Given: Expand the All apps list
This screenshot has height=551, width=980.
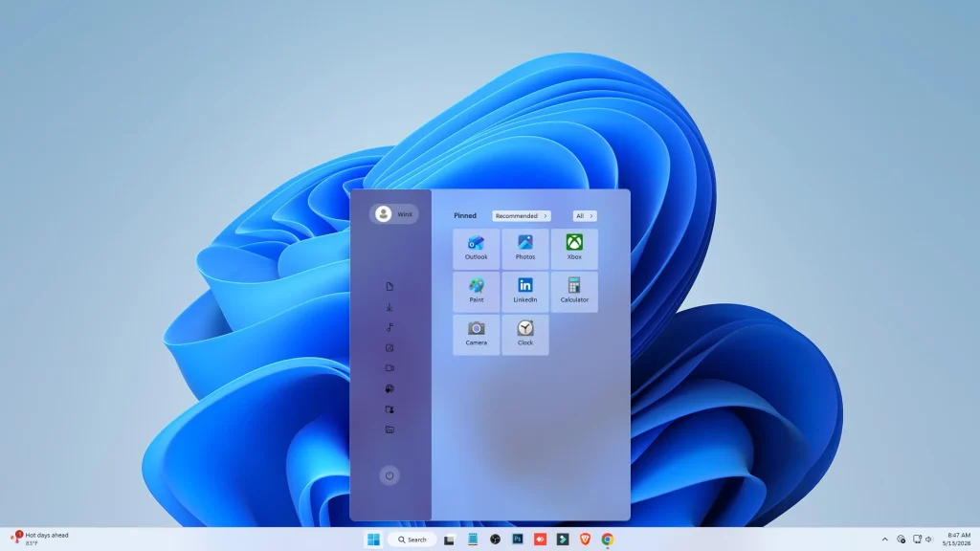Looking at the screenshot, I should (x=585, y=215).
